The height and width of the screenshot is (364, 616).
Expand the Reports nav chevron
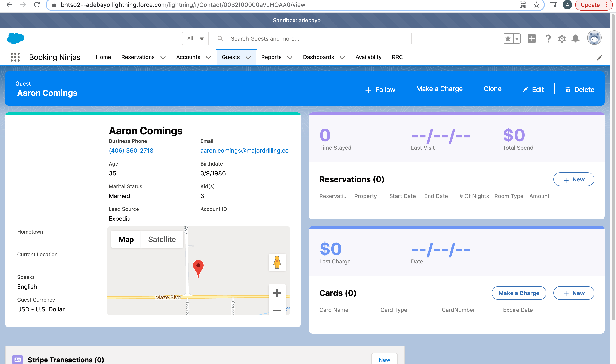pyautogui.click(x=289, y=58)
